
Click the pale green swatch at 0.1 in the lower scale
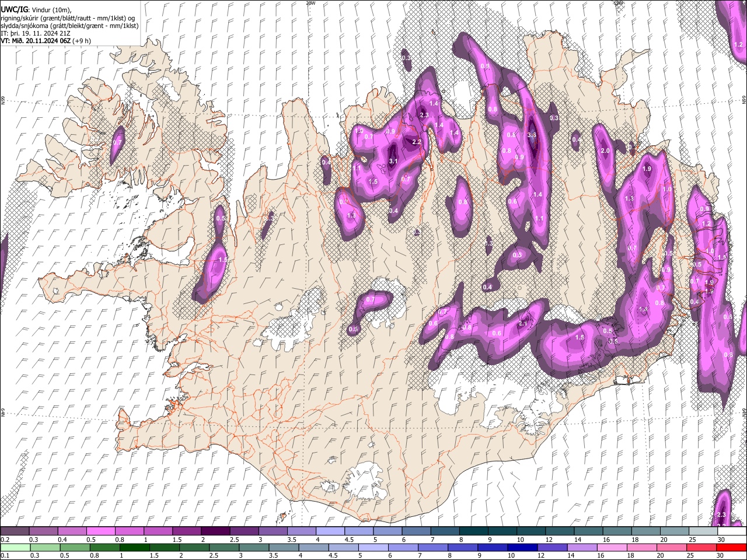tap(15, 548)
